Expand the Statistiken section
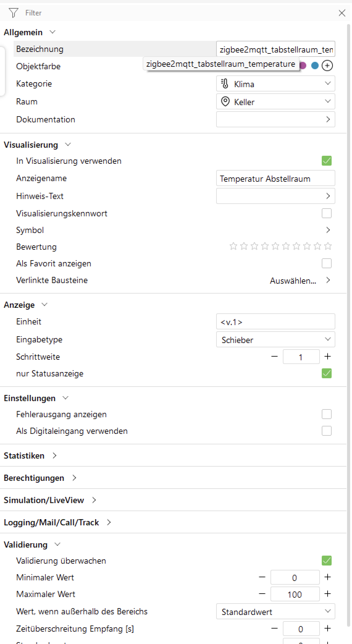Screen dimensions: 352x644 [x=55, y=455]
